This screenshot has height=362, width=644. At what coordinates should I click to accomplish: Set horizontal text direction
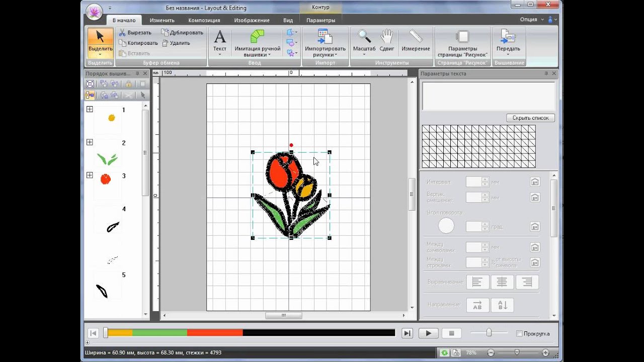coord(477,305)
